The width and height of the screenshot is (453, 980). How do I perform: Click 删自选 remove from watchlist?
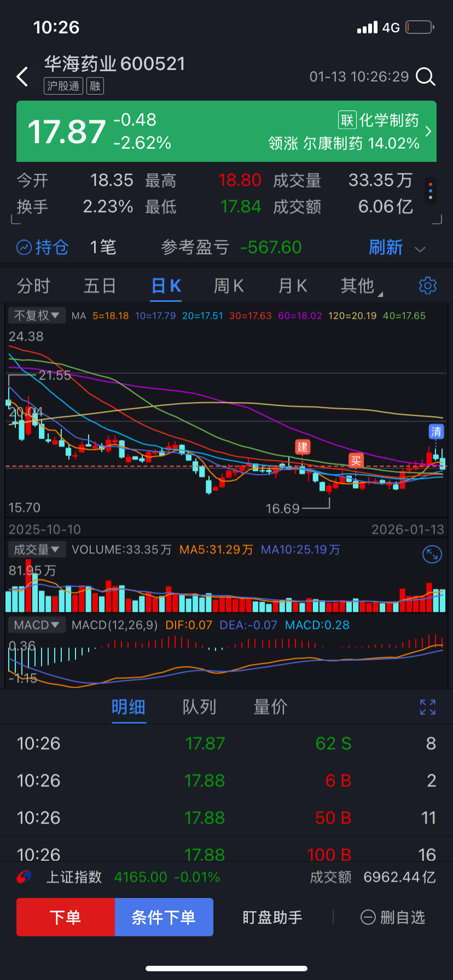(x=393, y=917)
